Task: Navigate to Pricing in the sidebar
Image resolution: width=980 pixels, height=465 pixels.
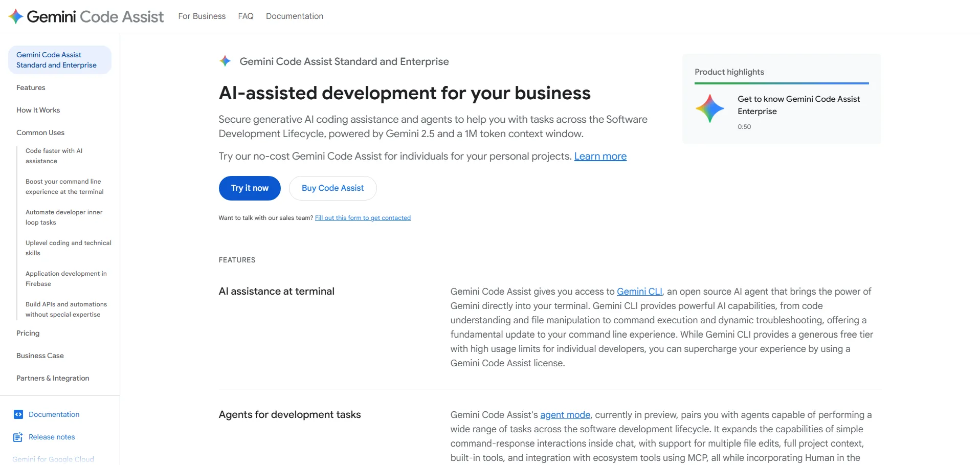Action: 28,333
